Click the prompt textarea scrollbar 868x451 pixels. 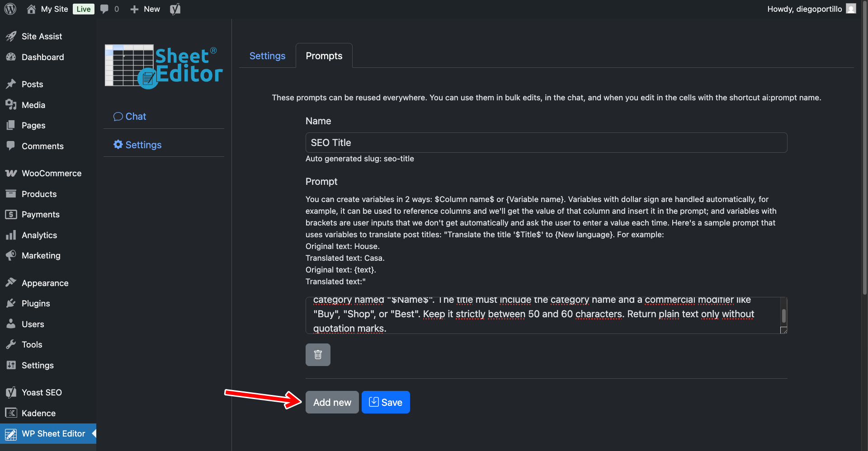click(783, 315)
